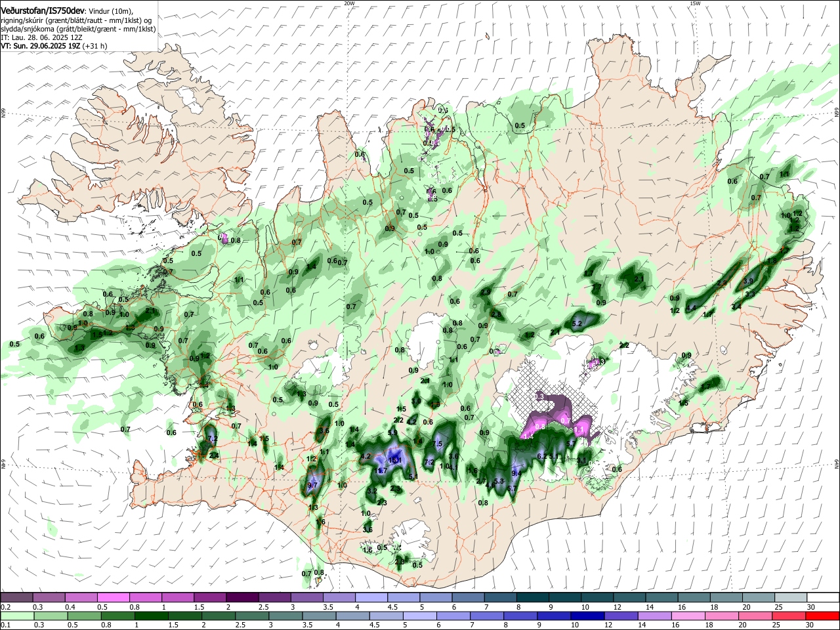Click the 'rigning/skúrir' description line
840x630 pixels.
[76, 20]
